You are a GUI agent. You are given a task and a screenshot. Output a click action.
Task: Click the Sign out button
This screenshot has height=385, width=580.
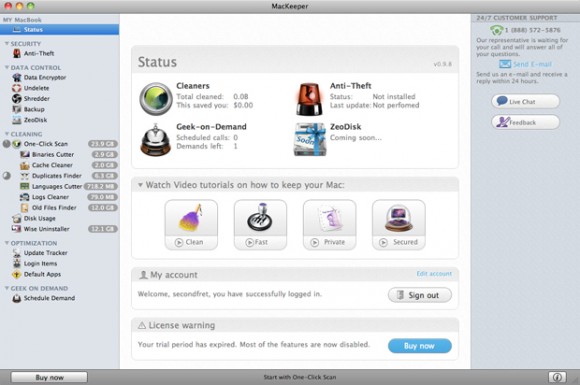[x=420, y=295]
